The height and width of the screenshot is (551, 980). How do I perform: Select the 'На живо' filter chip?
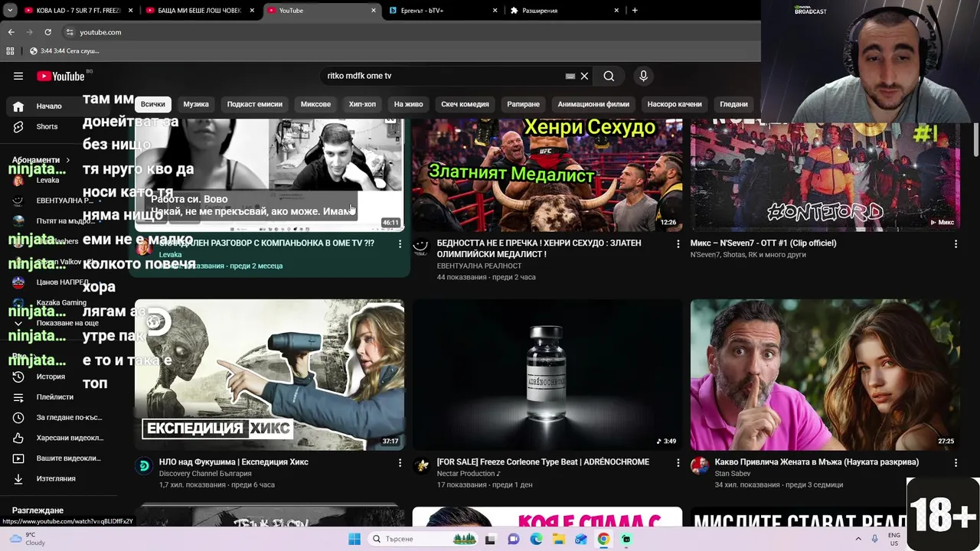tap(408, 104)
